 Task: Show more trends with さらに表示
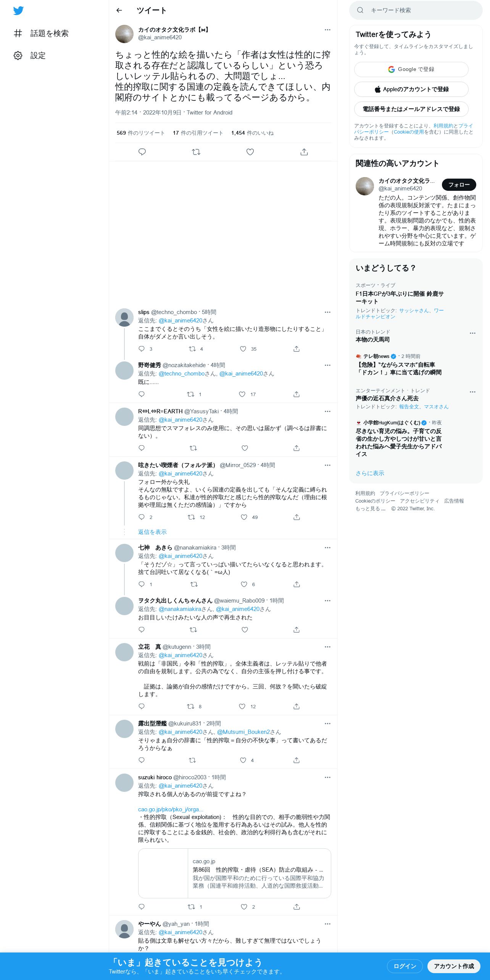(370, 473)
